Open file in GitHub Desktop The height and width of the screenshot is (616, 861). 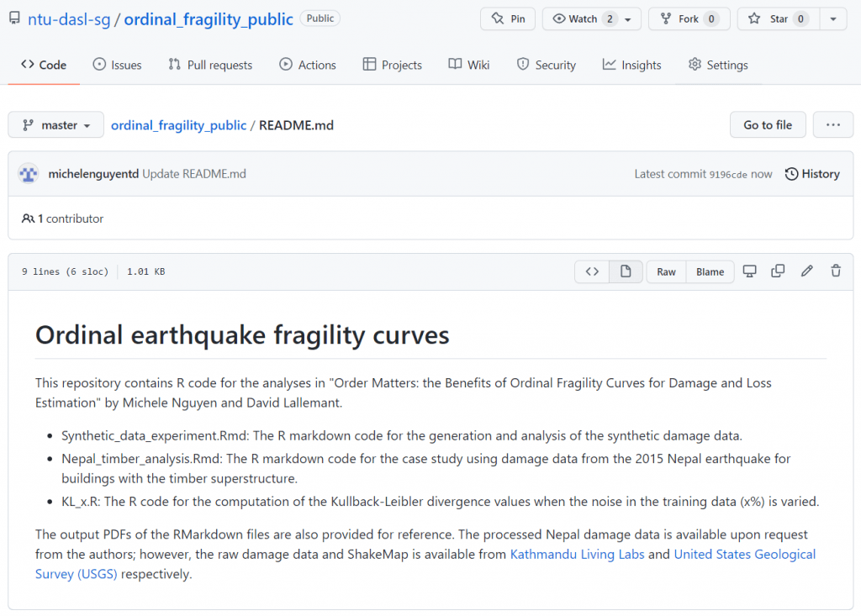pyautogui.click(x=749, y=271)
